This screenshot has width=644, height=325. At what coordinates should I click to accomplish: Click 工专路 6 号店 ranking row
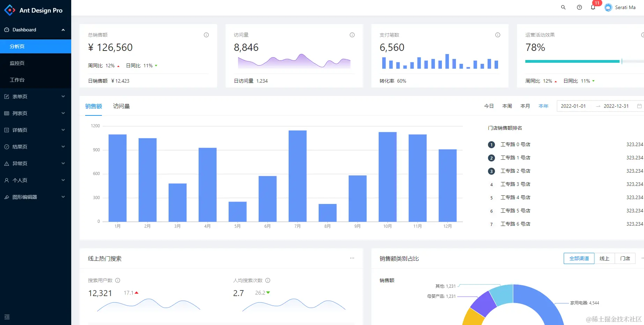click(x=565, y=224)
